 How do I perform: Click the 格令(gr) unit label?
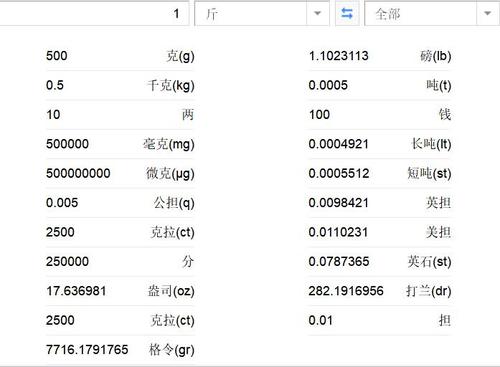click(171, 350)
